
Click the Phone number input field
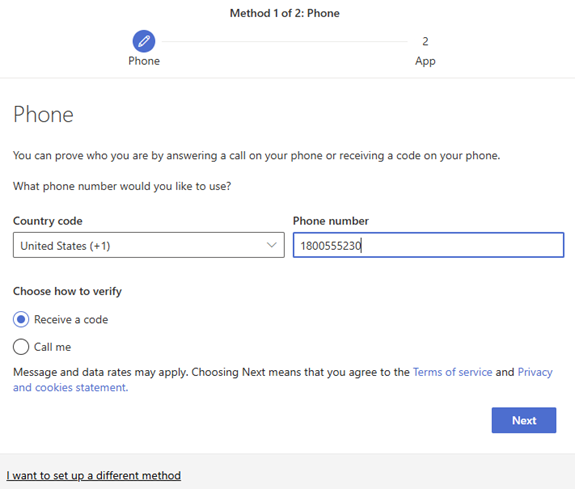tap(428, 245)
